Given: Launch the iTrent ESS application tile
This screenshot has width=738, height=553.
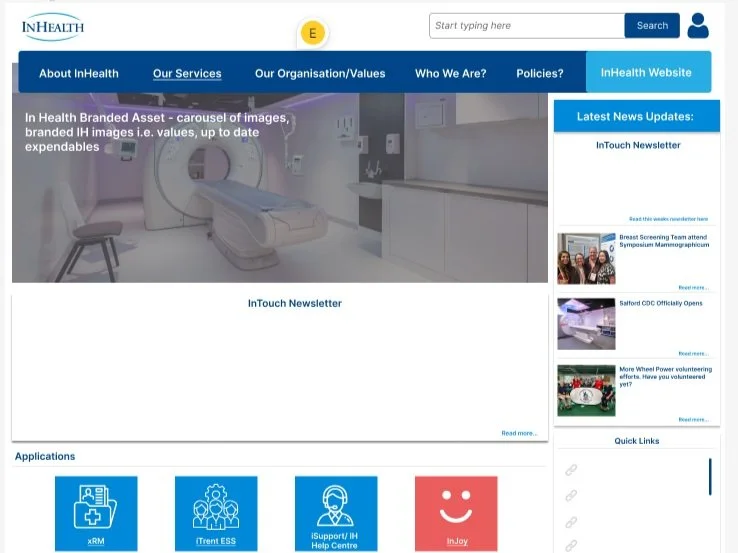Looking at the screenshot, I should pyautogui.click(x=216, y=513).
